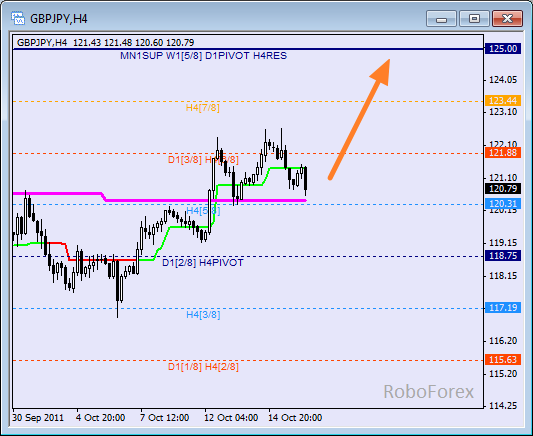Click the MN1SUP W1[5/8] D1PIVOT H4RES label
This screenshot has width=533, height=436.
click(x=203, y=56)
